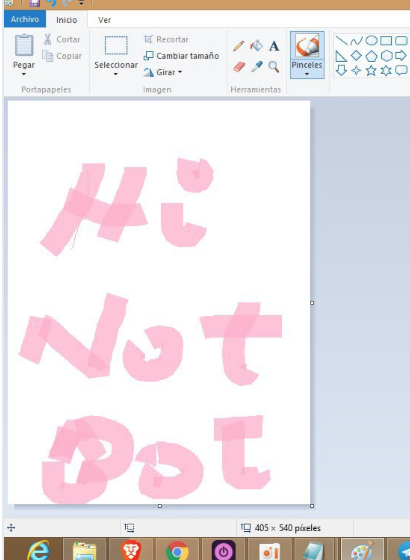This screenshot has height=560, width=410.
Task: Click the Cortar button
Action: (62, 39)
